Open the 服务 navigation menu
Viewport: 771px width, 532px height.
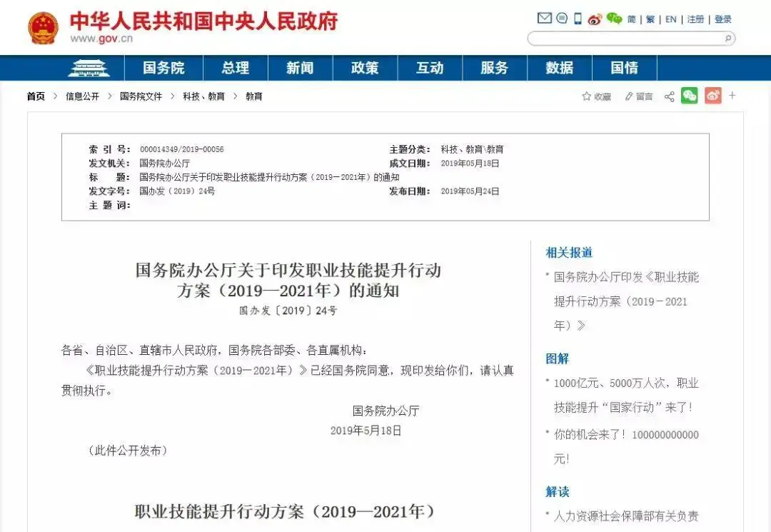[x=494, y=68]
